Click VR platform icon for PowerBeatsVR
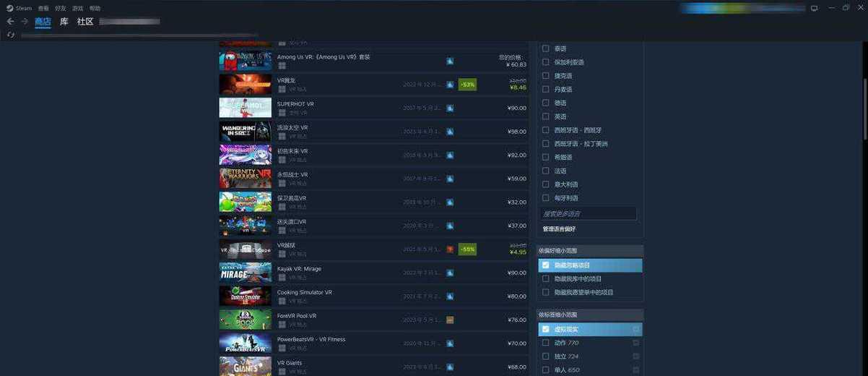 point(450,343)
